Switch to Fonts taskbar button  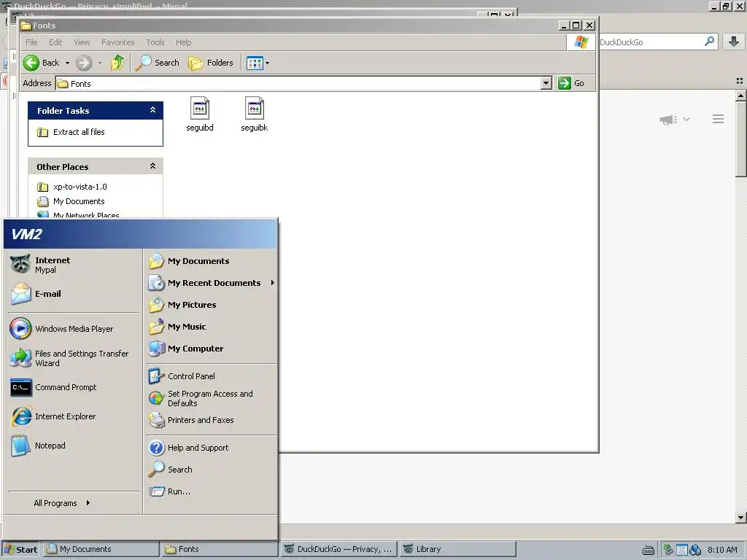[220, 549]
